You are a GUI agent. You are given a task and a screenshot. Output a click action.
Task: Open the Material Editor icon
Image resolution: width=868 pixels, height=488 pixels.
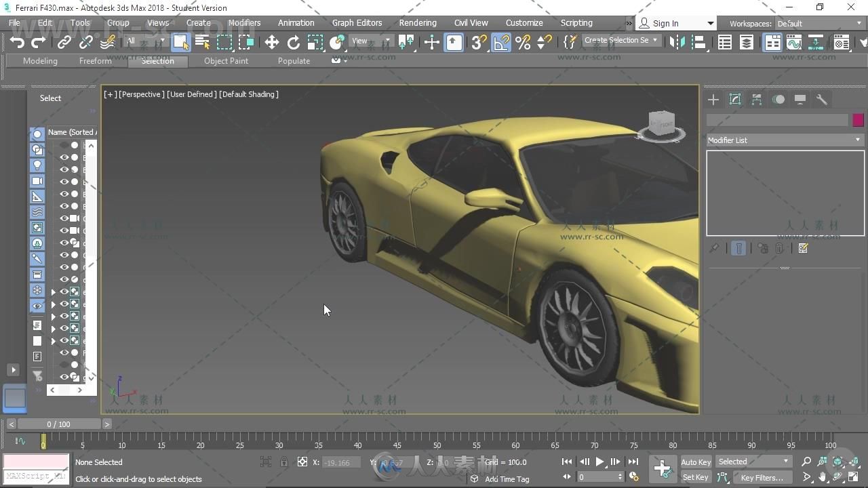click(x=842, y=43)
